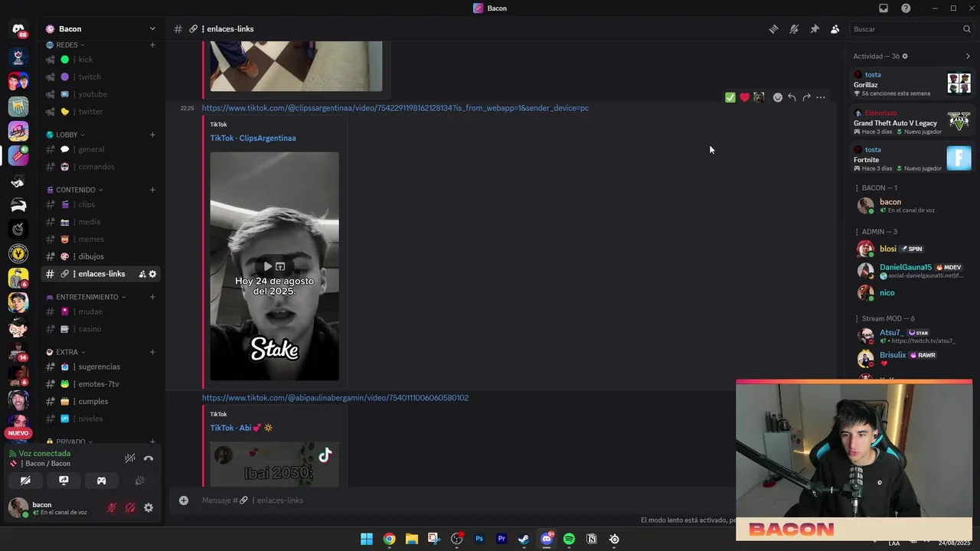This screenshot has width=980, height=551.
Task: Open user settings gear
Action: pos(149,507)
